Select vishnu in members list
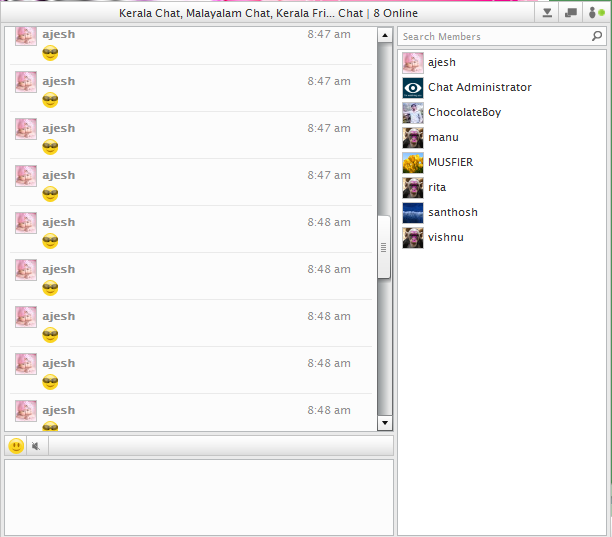The height and width of the screenshot is (537, 612). (x=502, y=237)
